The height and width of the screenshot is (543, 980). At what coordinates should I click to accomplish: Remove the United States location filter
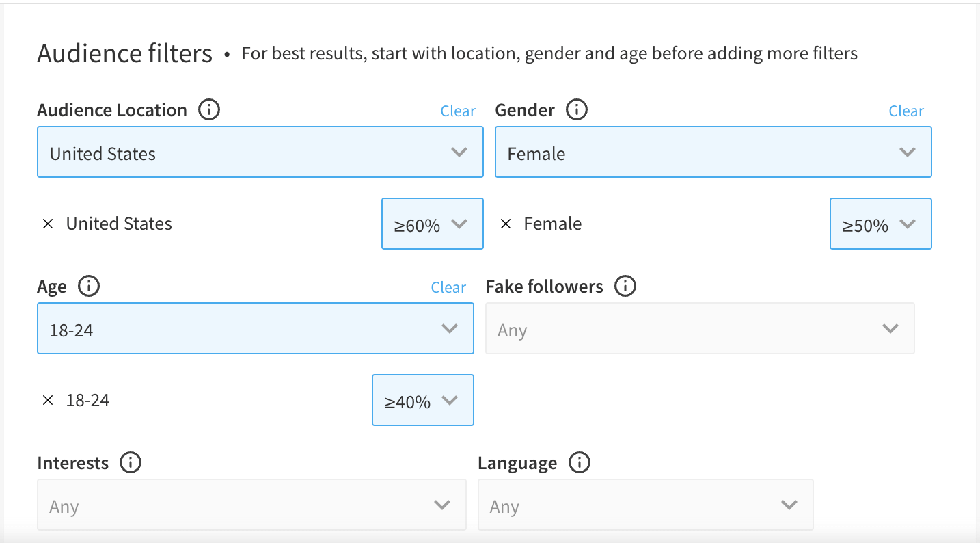[x=48, y=224]
